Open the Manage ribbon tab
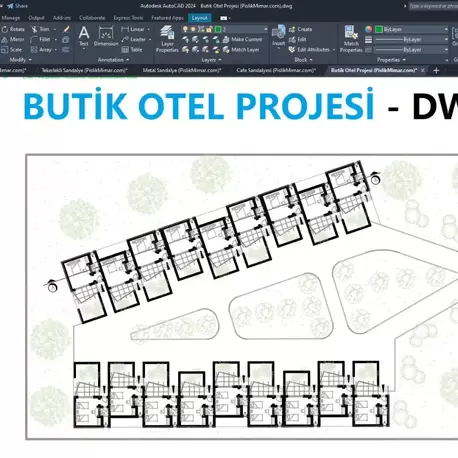458x458 pixels. pyautogui.click(x=11, y=18)
